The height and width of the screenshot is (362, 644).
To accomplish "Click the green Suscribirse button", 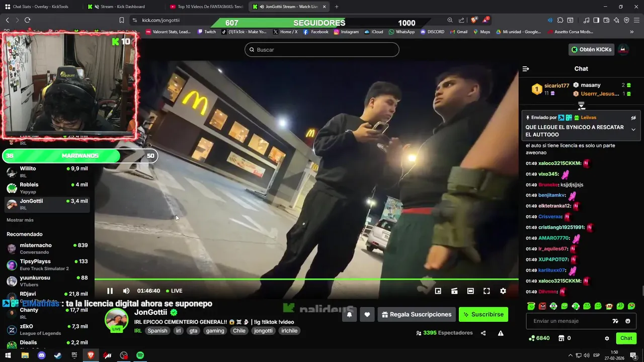I will click(484, 314).
